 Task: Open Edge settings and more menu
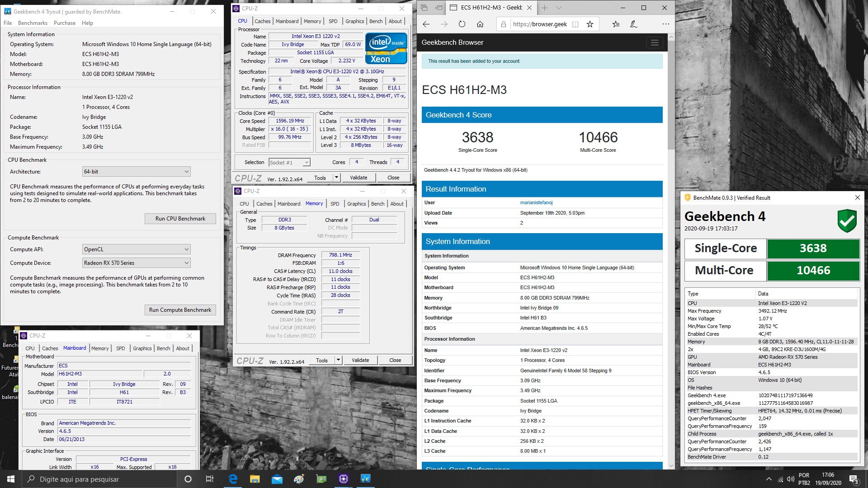665,24
